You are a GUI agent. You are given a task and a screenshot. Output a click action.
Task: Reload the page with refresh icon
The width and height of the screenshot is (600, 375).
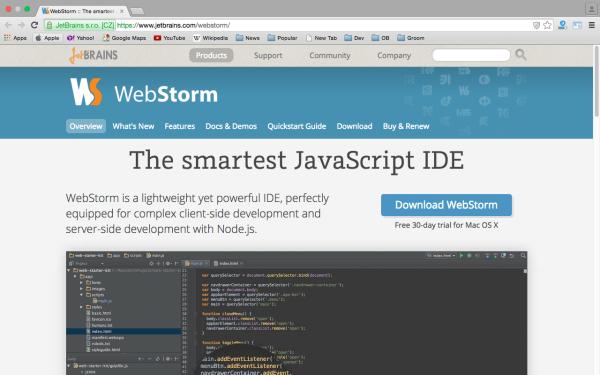click(x=34, y=25)
